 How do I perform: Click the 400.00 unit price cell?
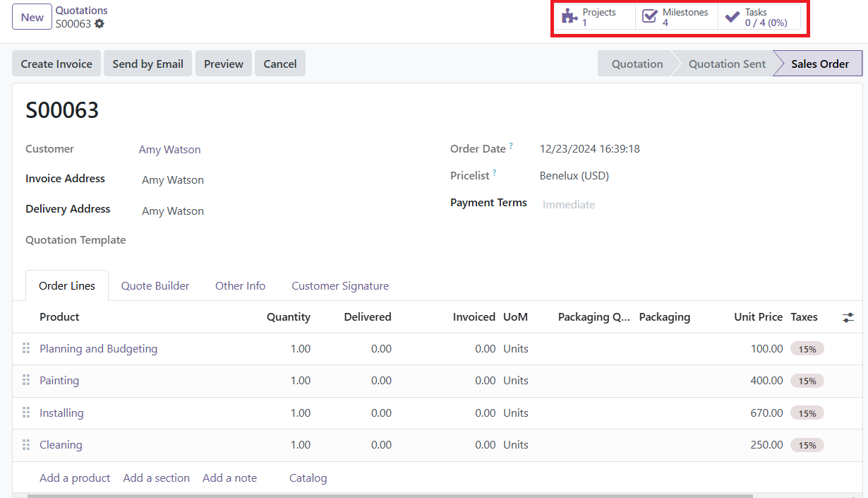click(766, 380)
